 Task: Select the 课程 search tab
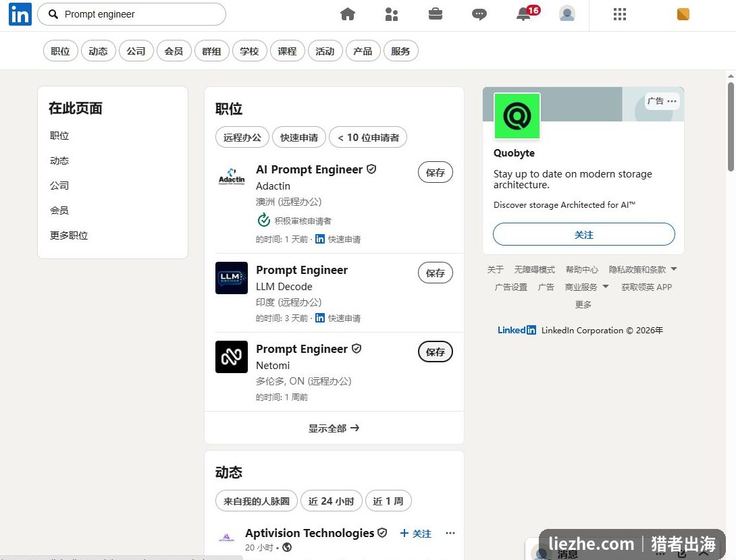(287, 51)
